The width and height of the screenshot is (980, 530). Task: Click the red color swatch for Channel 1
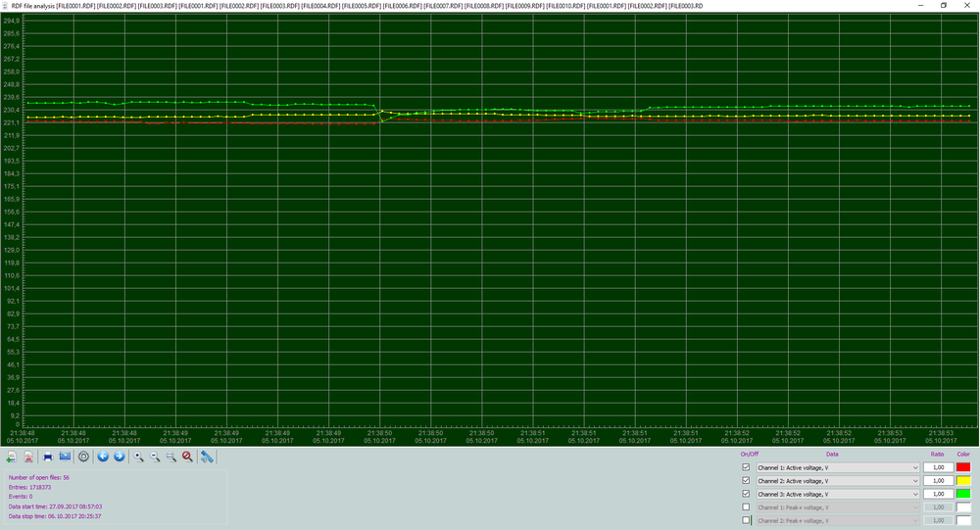(963, 467)
